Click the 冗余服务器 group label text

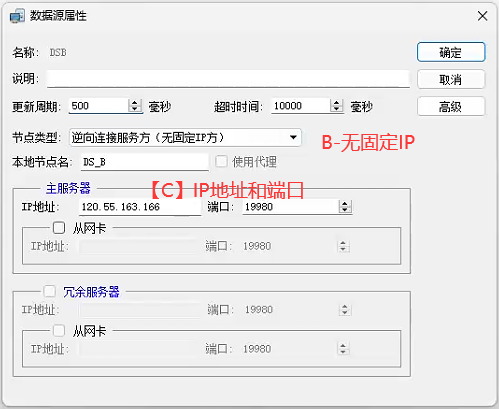point(91,292)
